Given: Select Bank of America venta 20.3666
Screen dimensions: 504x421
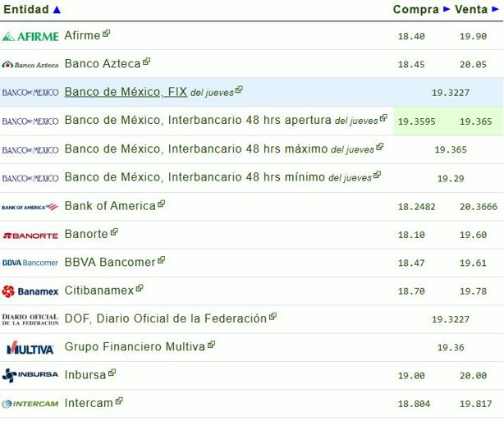Looking at the screenshot, I should pyautogui.click(x=479, y=207).
